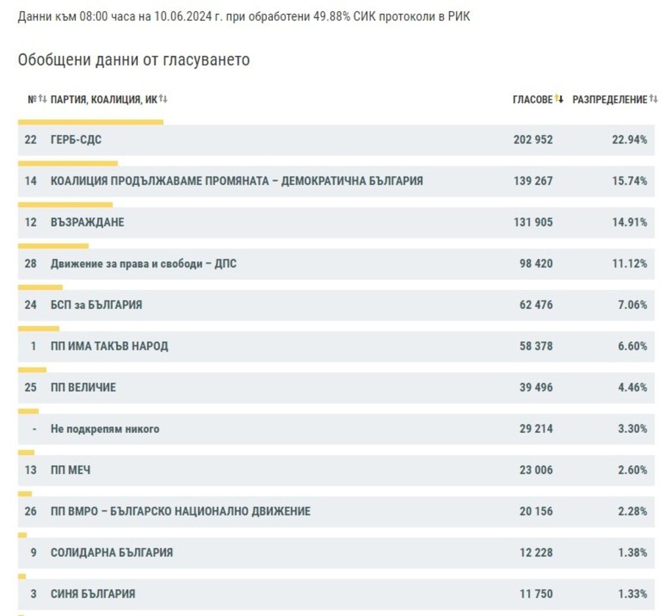Click the ПП МЕЧ party name
The width and height of the screenshot is (672, 616).
(x=70, y=470)
